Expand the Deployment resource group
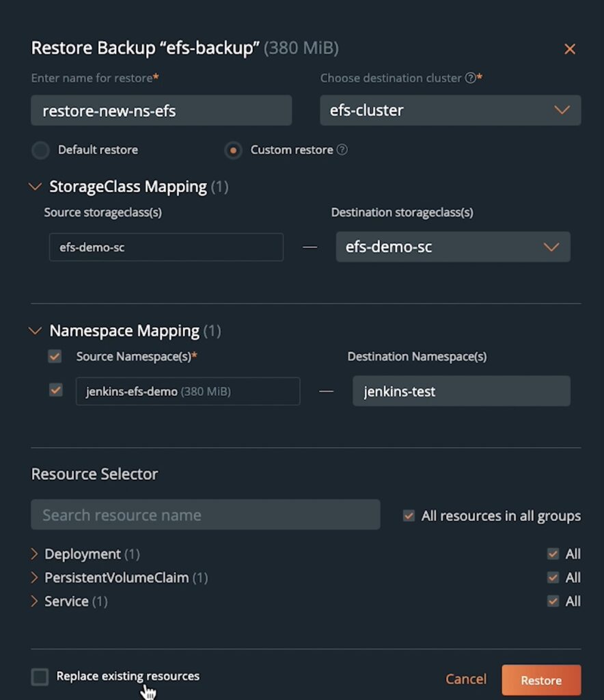Screen dimensions: 604x700 [35, 554]
